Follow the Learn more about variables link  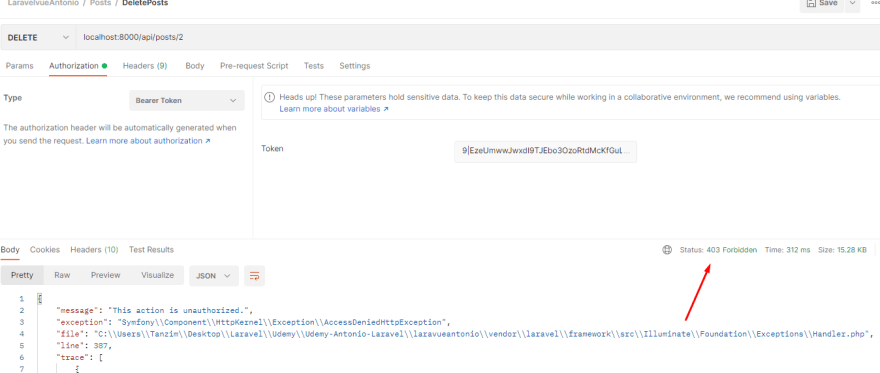click(334, 109)
